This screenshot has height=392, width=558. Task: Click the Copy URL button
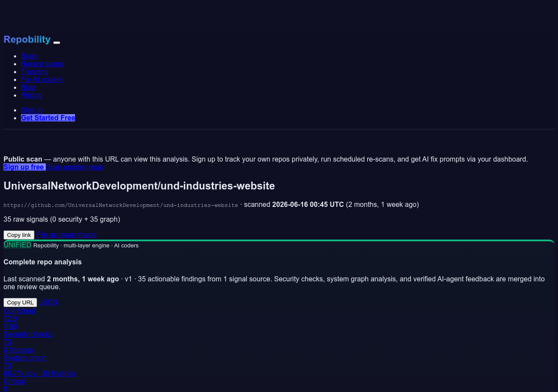[x=20, y=302]
